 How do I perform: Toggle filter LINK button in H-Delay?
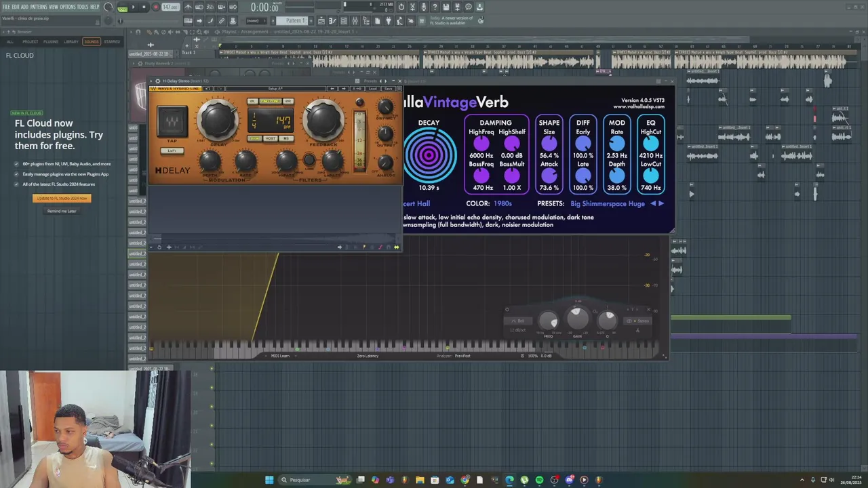pos(309,161)
